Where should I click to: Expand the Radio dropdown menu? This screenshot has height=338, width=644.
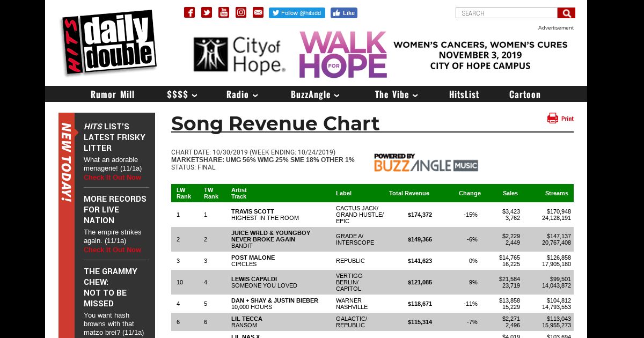[242, 95]
